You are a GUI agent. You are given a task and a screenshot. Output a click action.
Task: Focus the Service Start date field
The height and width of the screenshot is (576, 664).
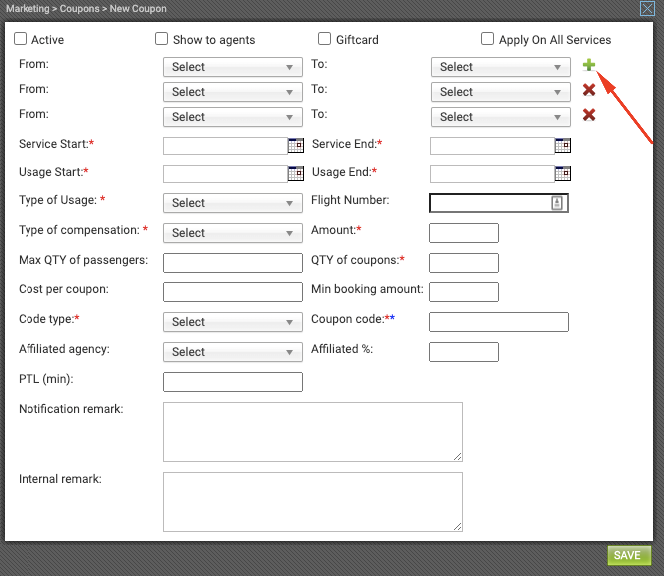(x=225, y=146)
